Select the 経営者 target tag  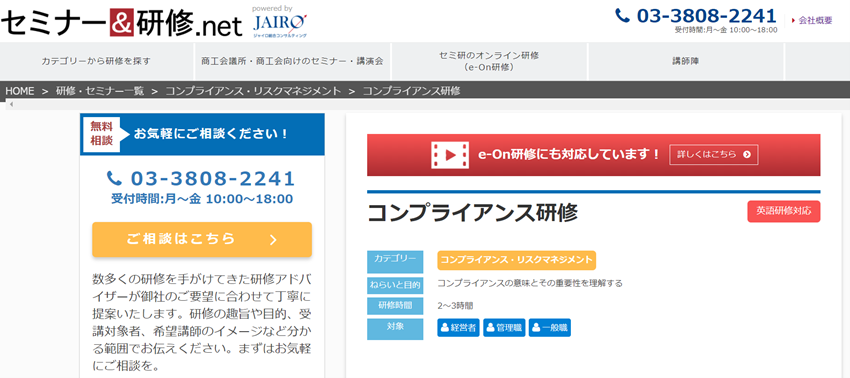click(458, 328)
